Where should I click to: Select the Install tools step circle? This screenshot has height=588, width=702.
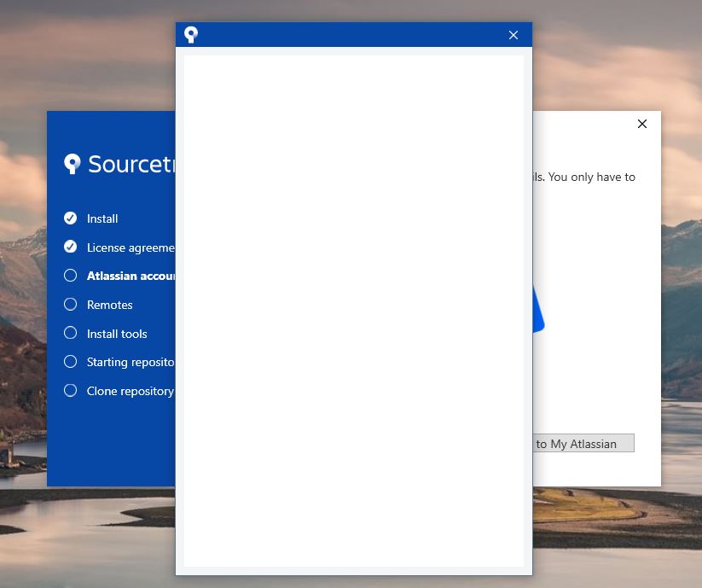70,333
